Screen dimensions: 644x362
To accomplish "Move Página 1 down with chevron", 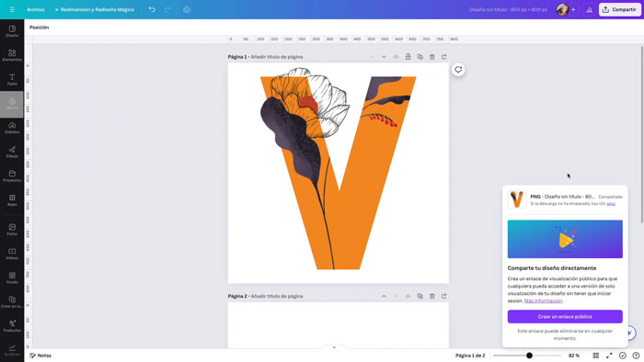I will pos(384,57).
